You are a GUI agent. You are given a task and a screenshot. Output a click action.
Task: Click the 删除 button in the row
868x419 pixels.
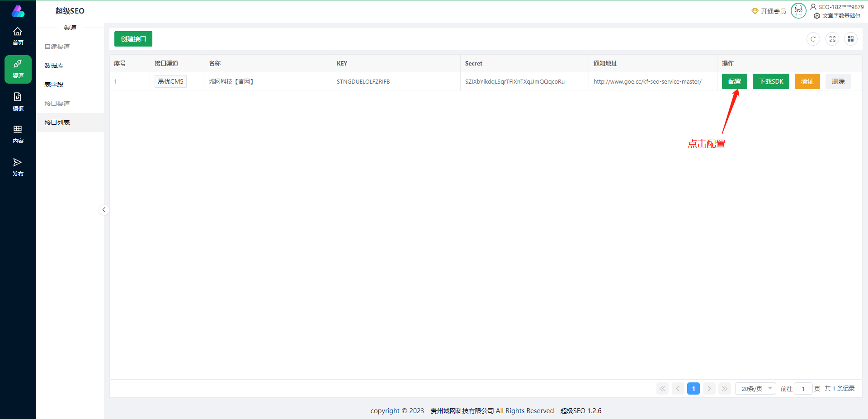point(838,81)
